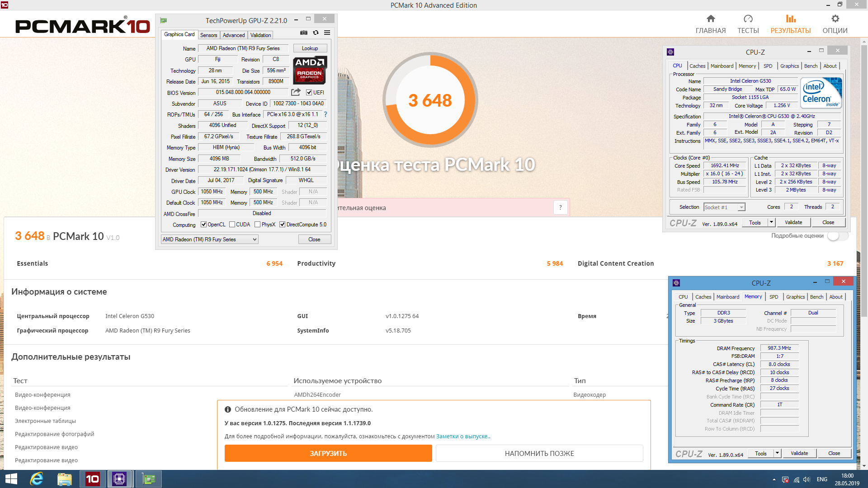
Task: Click the info icon in update notice
Action: (x=228, y=409)
